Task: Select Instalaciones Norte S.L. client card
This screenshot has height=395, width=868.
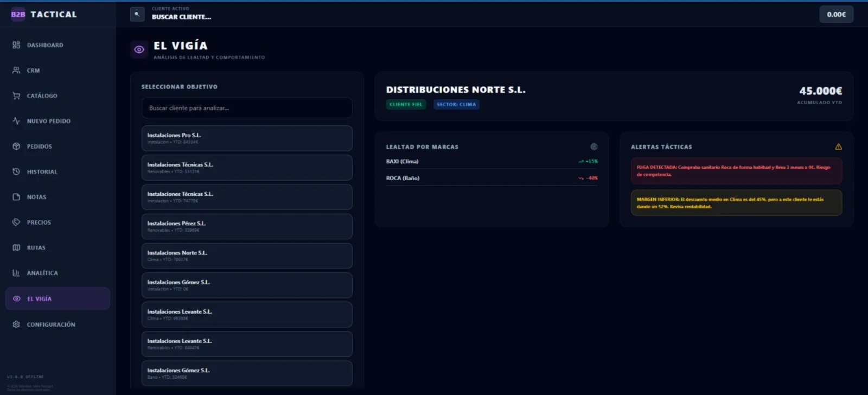Action: [x=247, y=256]
